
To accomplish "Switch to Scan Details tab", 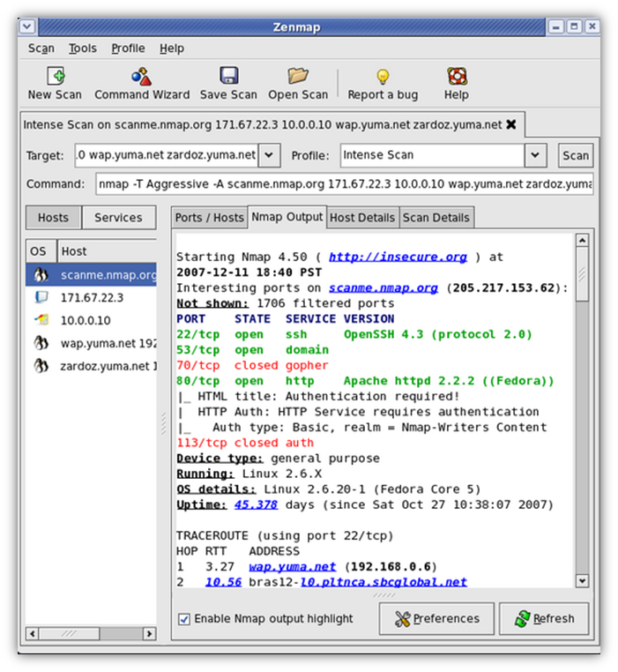I will [436, 218].
